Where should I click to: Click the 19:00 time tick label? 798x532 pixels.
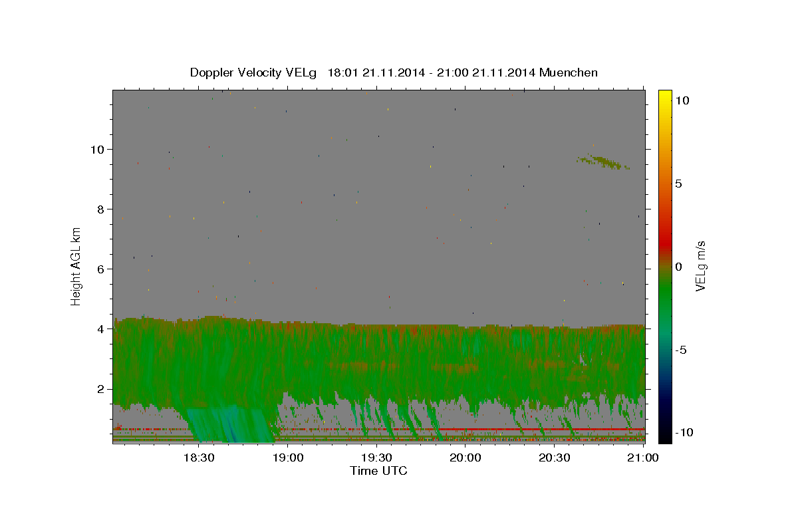click(x=287, y=458)
